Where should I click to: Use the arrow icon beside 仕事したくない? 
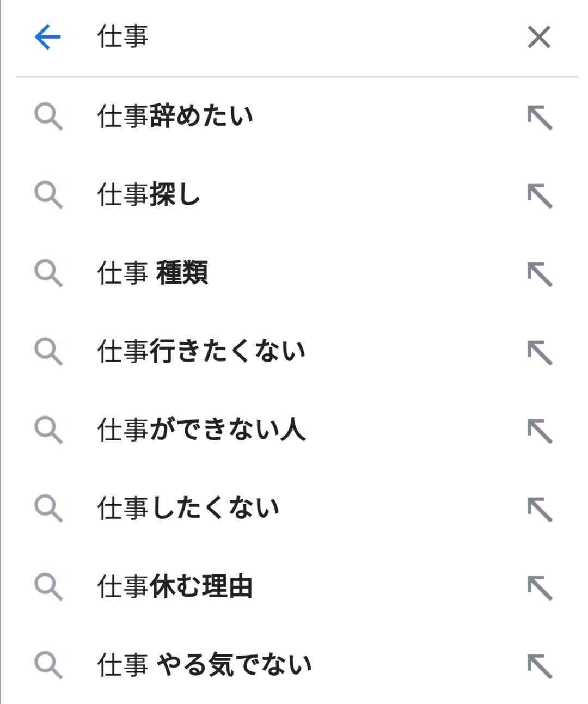[540, 509]
